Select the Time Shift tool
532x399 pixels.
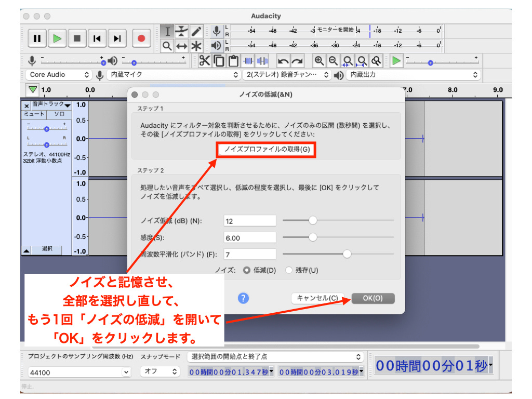[182, 46]
